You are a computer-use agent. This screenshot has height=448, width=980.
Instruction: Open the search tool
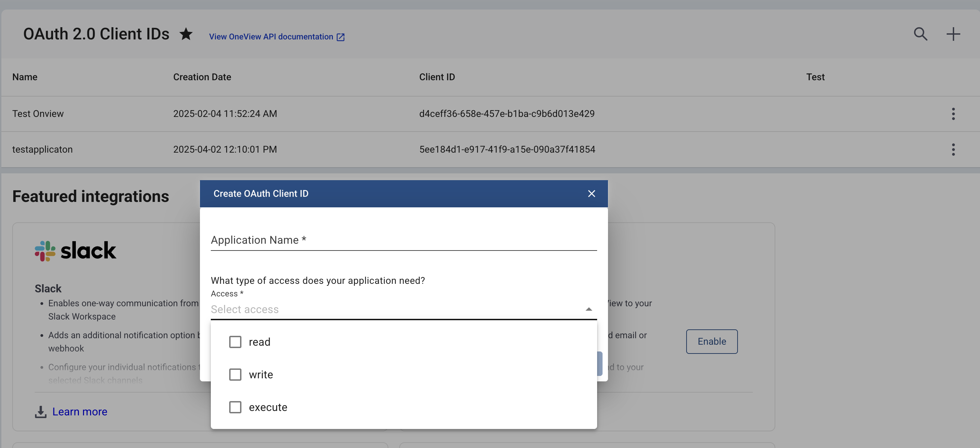coord(920,34)
